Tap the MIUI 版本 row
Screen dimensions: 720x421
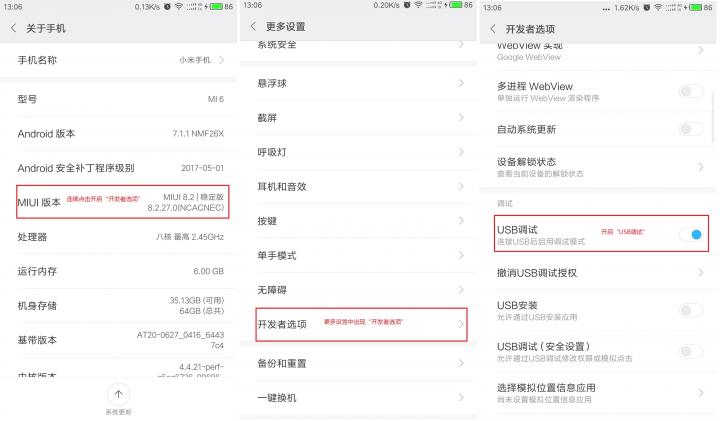click(x=123, y=202)
